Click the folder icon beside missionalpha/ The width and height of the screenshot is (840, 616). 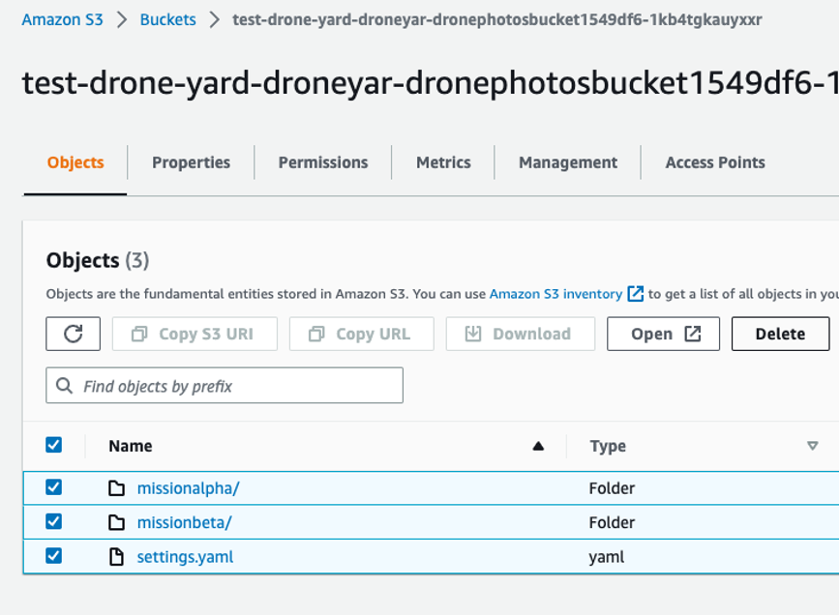tap(116, 488)
